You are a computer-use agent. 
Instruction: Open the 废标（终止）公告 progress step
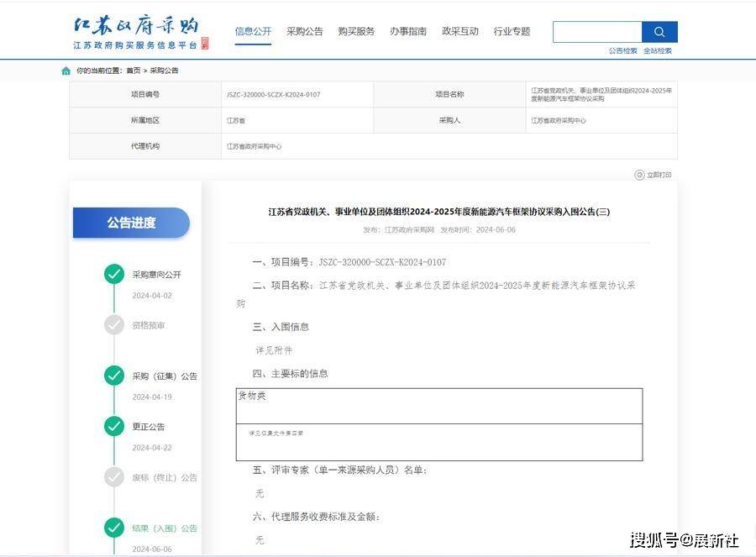[x=165, y=477]
